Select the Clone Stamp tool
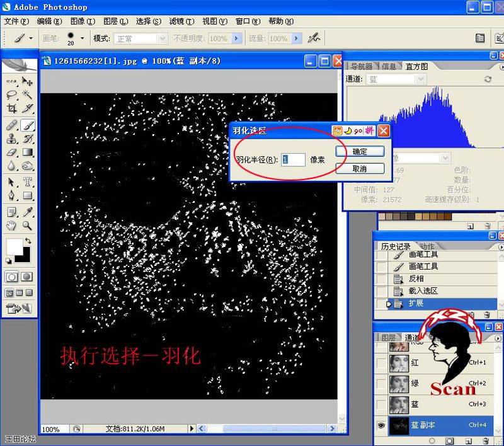 click(x=11, y=139)
